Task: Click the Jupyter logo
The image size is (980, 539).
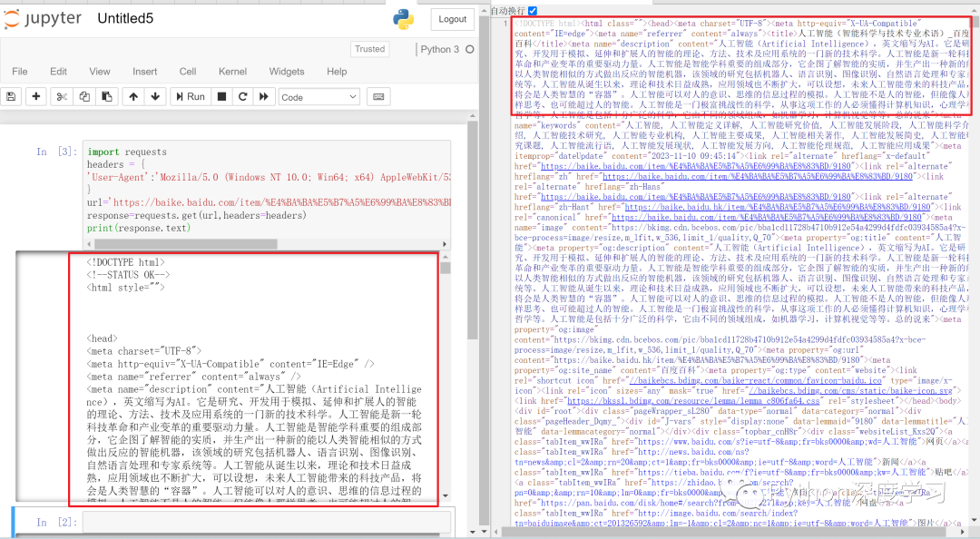Action: pyautogui.click(x=43, y=19)
